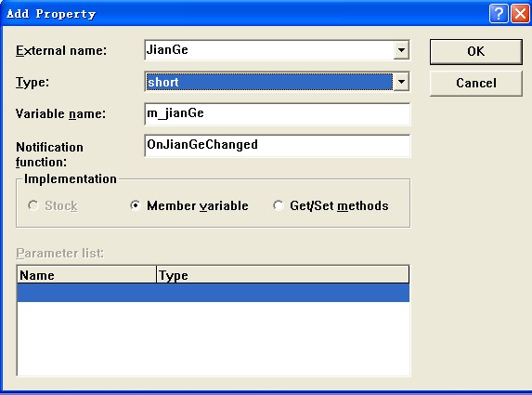This screenshot has height=395, width=532.
Task: Click the Variable name field m_jianGe
Action: (x=278, y=113)
